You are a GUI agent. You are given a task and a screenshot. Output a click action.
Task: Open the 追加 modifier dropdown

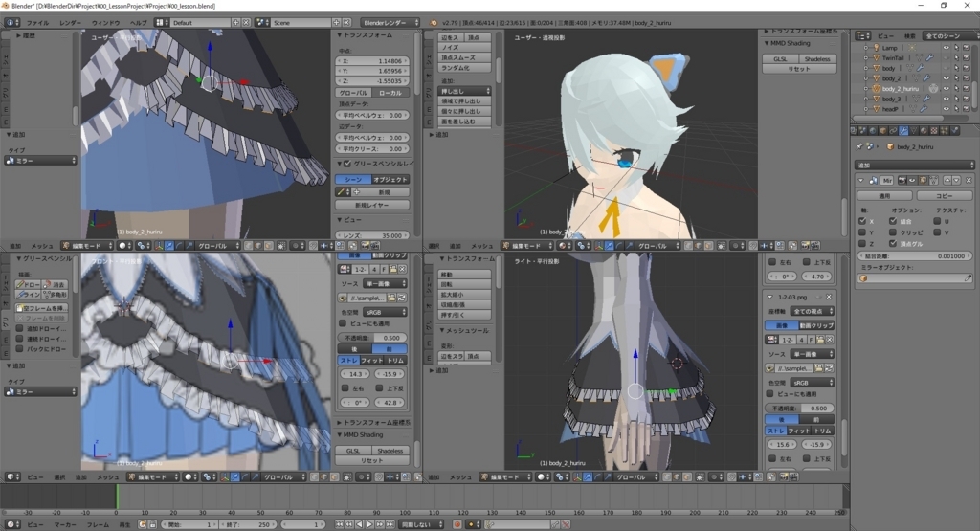(x=914, y=166)
